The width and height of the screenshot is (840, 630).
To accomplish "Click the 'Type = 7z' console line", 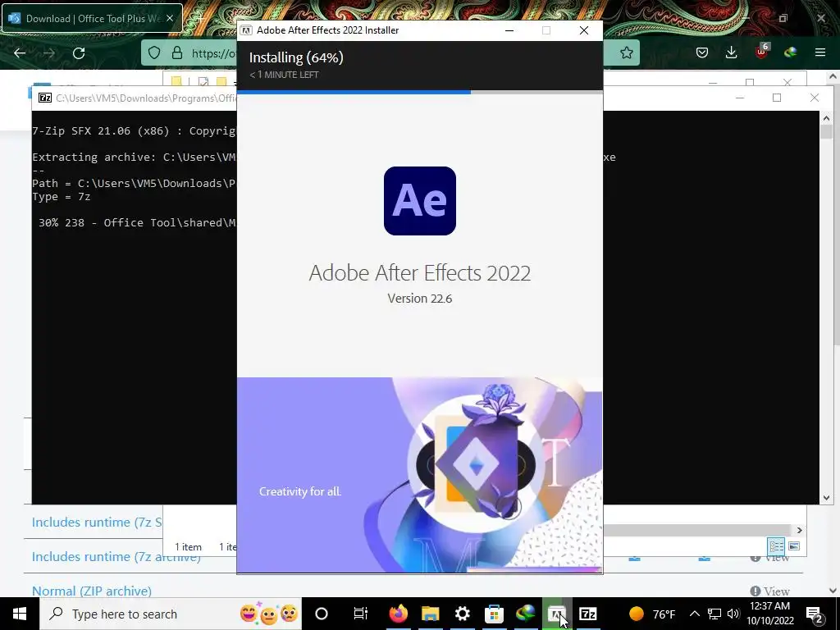I will (x=61, y=197).
